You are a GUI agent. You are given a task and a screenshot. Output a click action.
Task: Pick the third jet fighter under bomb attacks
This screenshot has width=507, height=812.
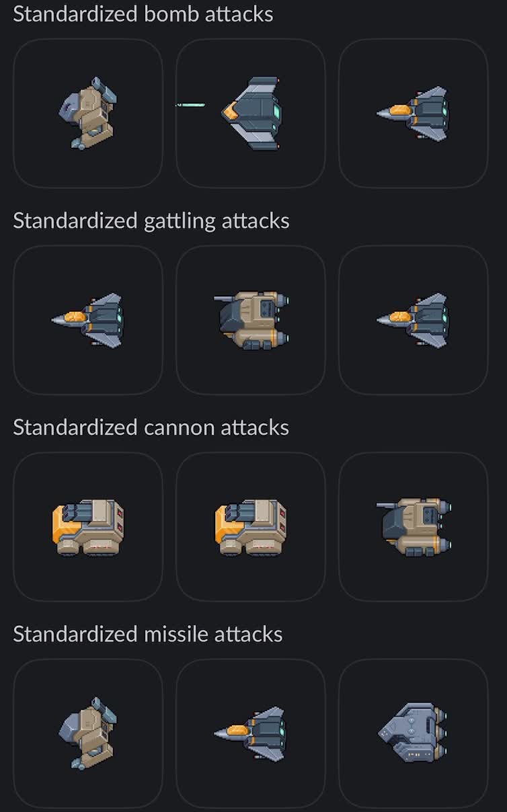[x=413, y=113]
